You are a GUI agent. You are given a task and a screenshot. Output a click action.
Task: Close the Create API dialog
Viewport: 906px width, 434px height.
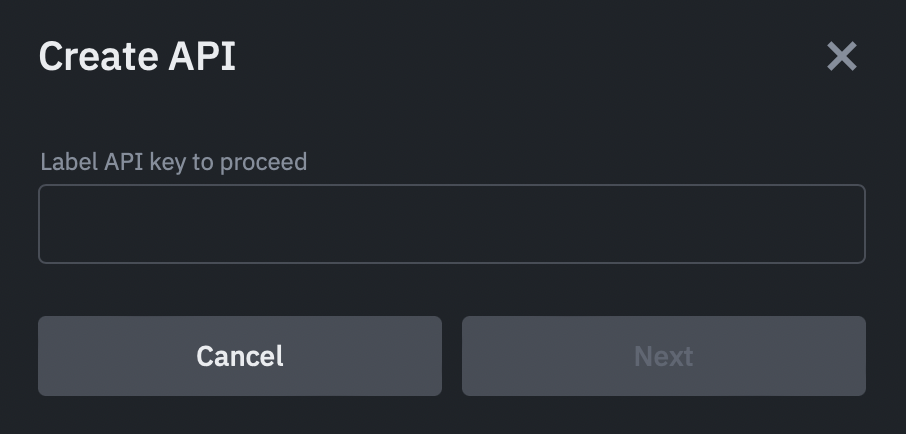click(842, 57)
